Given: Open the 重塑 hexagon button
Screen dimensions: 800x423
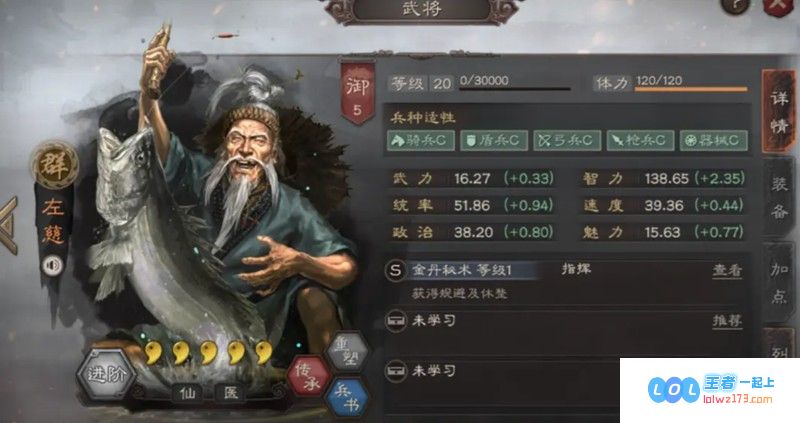Looking at the screenshot, I should (347, 352).
